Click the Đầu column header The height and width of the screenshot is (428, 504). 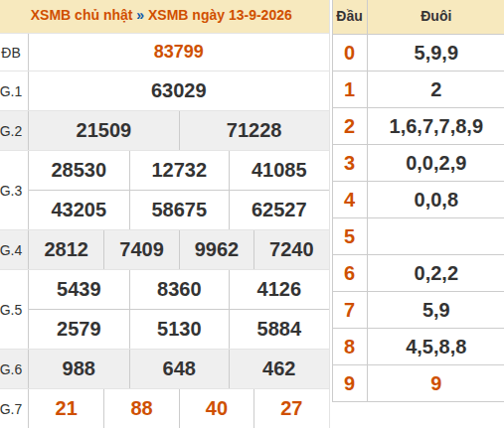(349, 16)
